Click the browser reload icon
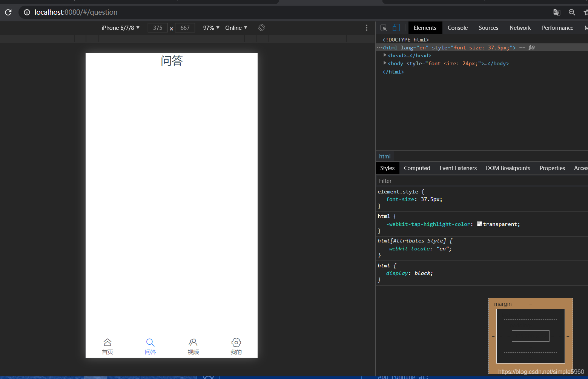Image resolution: width=588 pixels, height=379 pixels. [x=8, y=12]
